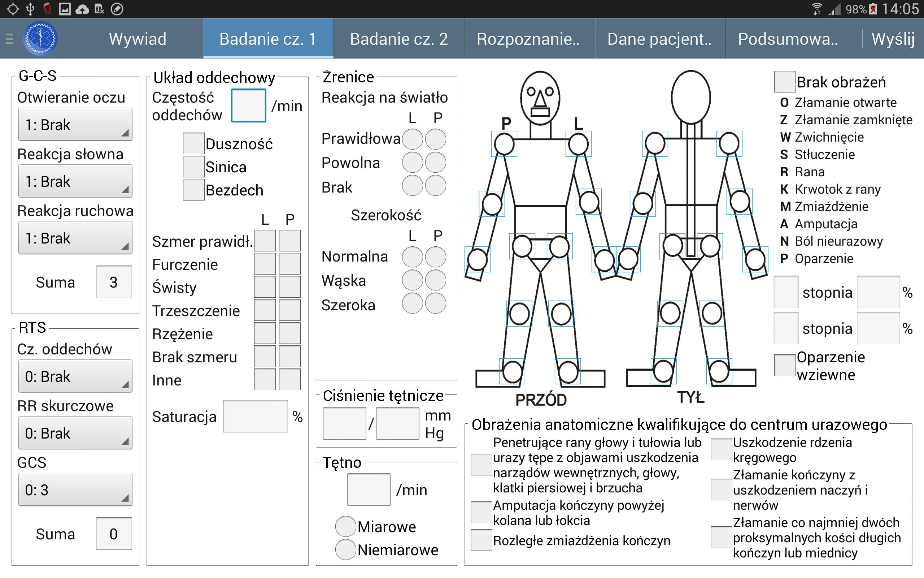The height and width of the screenshot is (578, 924).
Task: Open RTS GCS dropdown
Action: 75,490
